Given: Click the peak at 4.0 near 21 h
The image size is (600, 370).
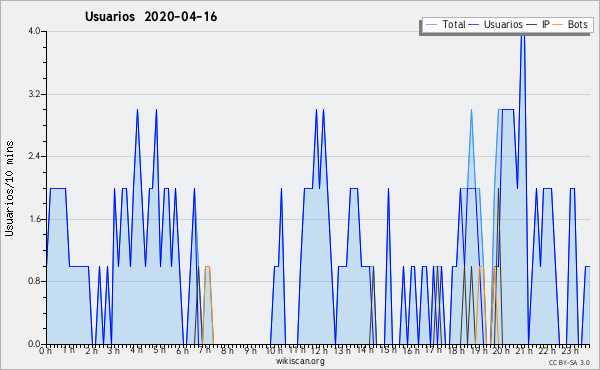Looking at the screenshot, I should pyautogui.click(x=523, y=34).
